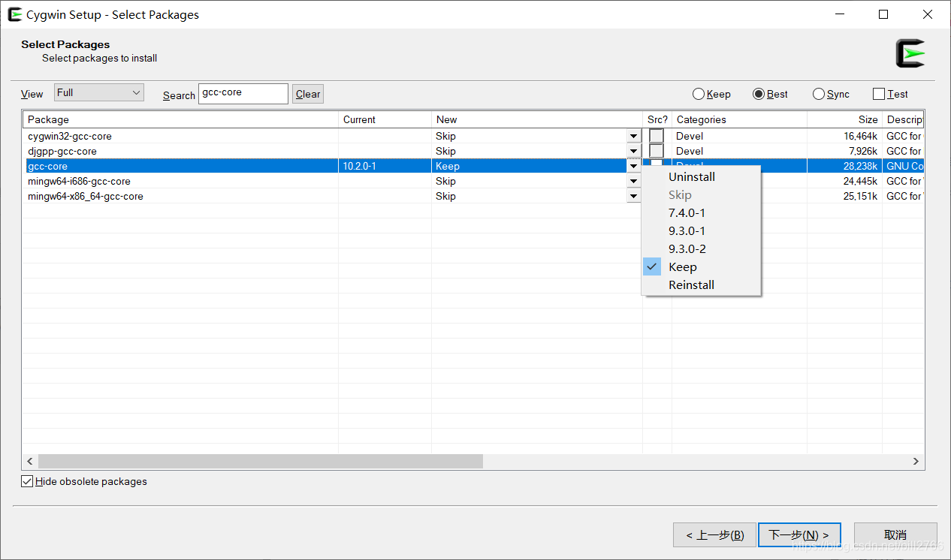Screen dimensions: 951x560
Task: Click the horizontal scrollbar thumb
Action: point(261,461)
